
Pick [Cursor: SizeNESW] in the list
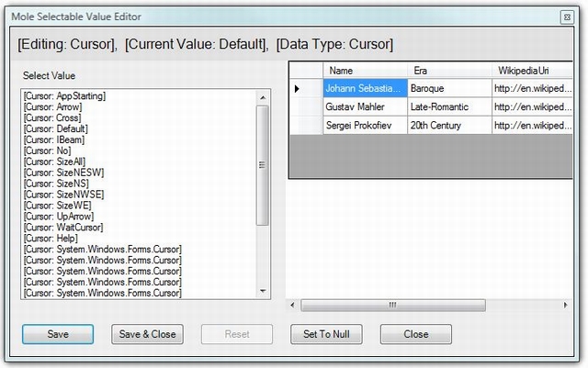(x=63, y=173)
